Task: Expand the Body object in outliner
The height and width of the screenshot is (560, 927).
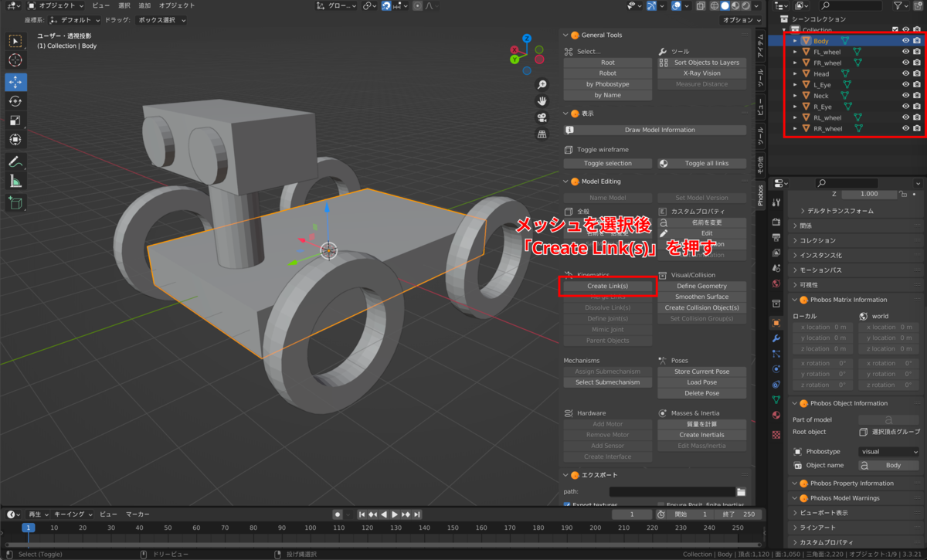Action: (x=795, y=41)
